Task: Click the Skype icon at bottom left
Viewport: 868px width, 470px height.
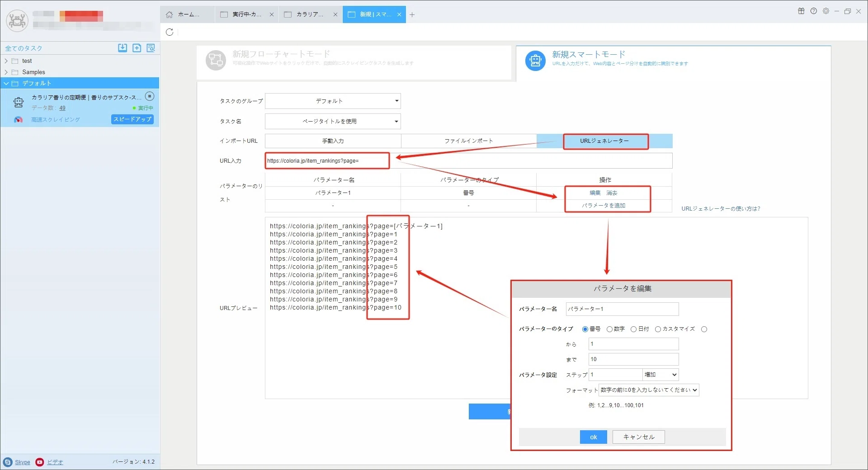Action: [x=8, y=462]
